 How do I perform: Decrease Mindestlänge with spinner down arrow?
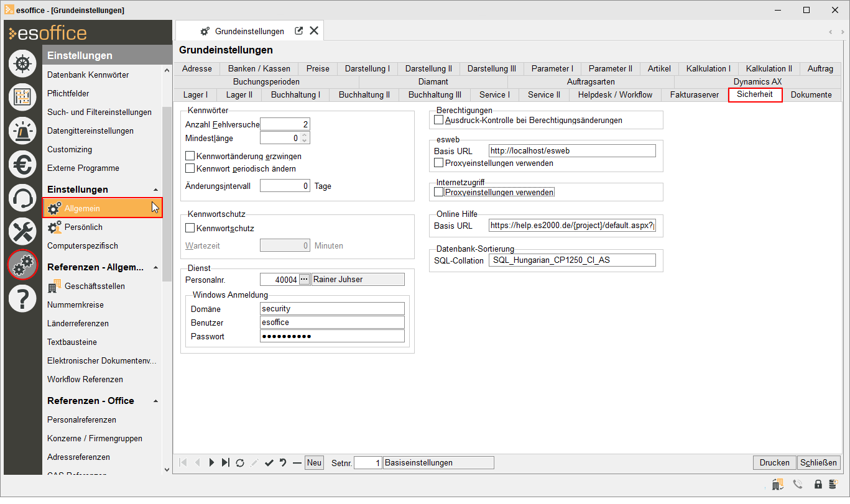304,141
